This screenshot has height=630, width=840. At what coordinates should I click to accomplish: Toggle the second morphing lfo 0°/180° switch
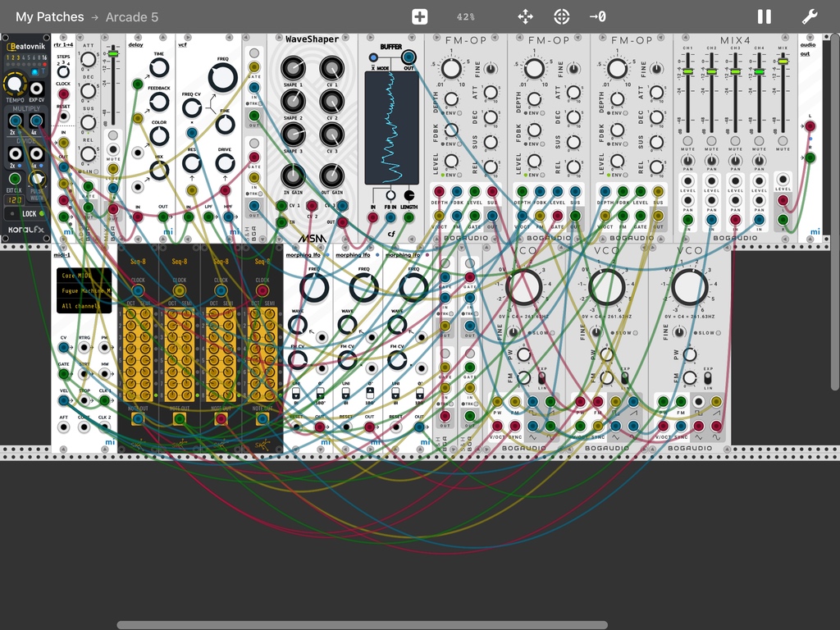point(370,395)
